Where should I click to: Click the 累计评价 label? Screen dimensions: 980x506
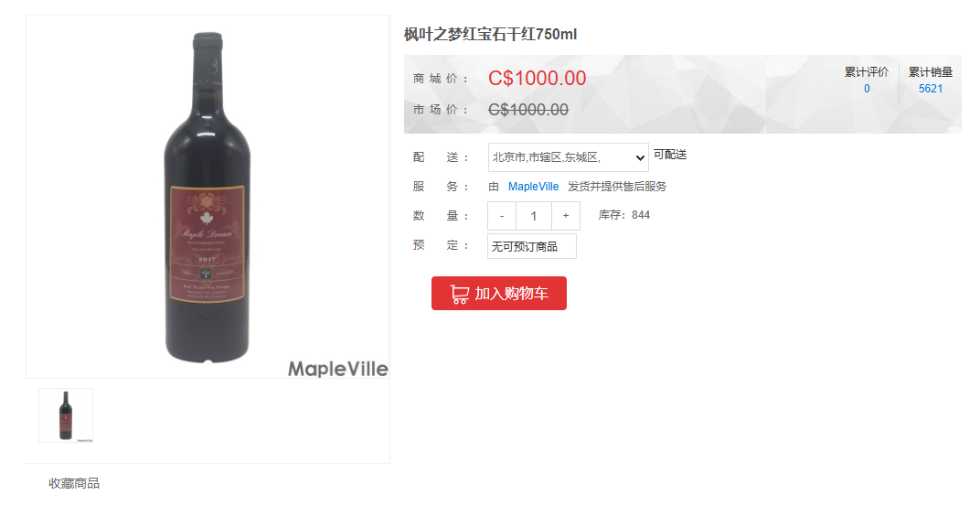[x=867, y=72]
